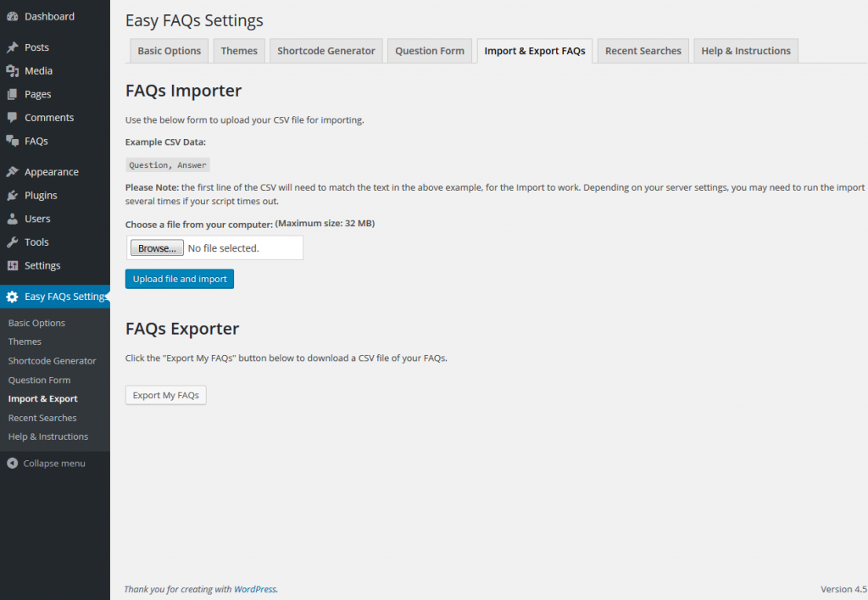
Task: Click the Export My FAQs button
Action: 166,395
